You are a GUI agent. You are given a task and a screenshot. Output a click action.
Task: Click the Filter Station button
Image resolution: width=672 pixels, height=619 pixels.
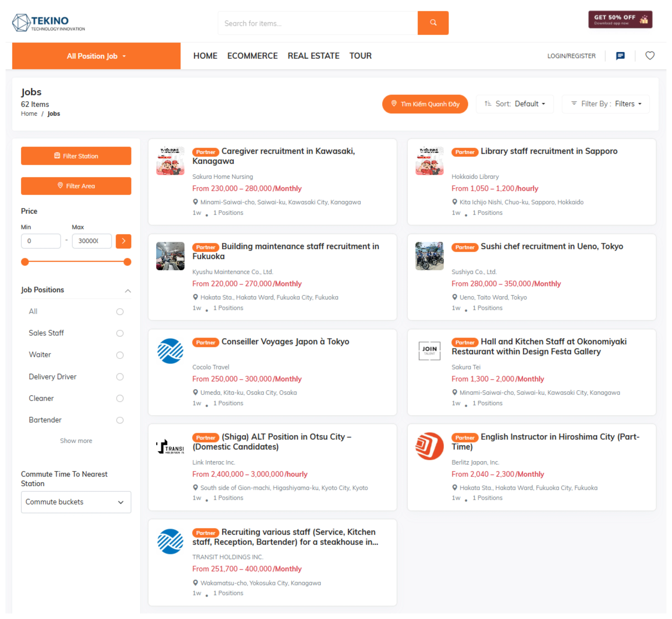76,156
